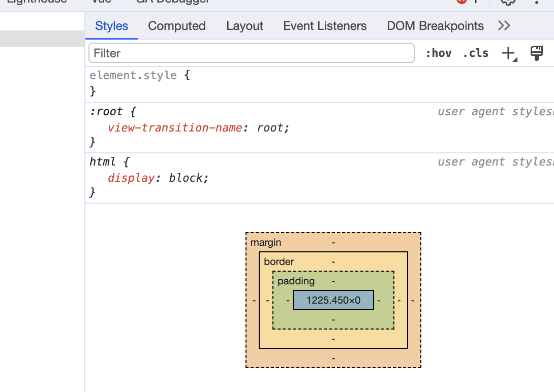554x392 pixels.
Task: Switch to the Event Listeners tab
Action: 325,25
